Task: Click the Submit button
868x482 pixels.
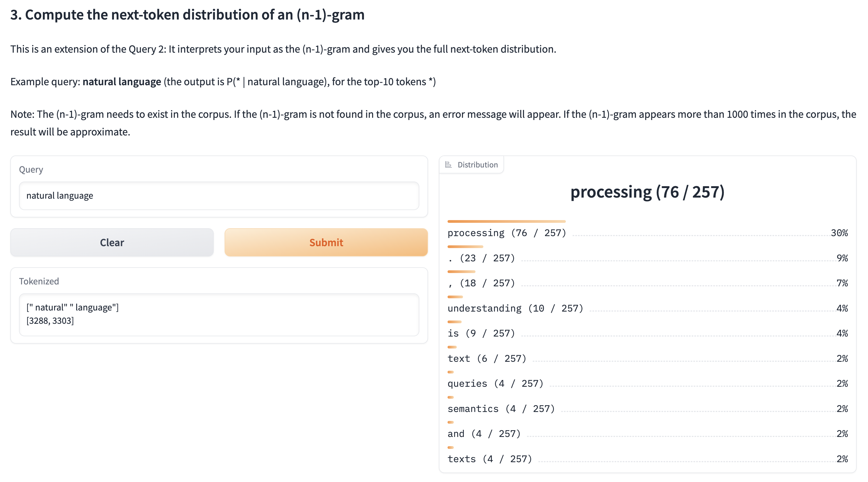Action: tap(326, 242)
